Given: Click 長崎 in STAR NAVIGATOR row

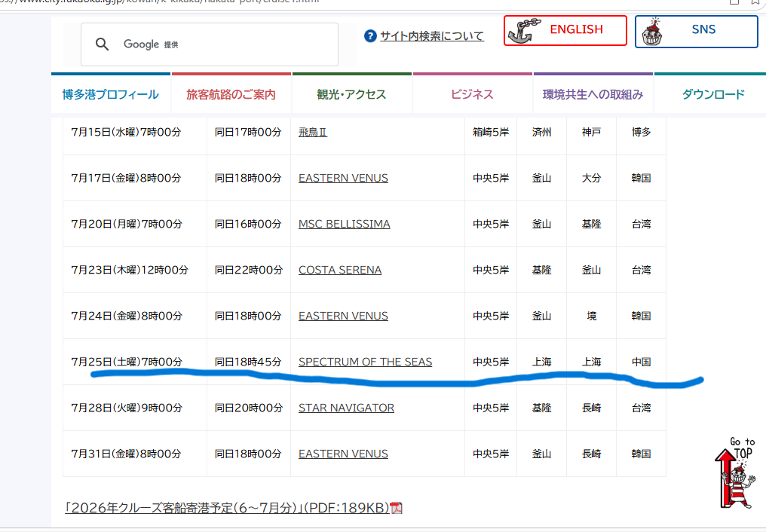Looking at the screenshot, I should 592,408.
